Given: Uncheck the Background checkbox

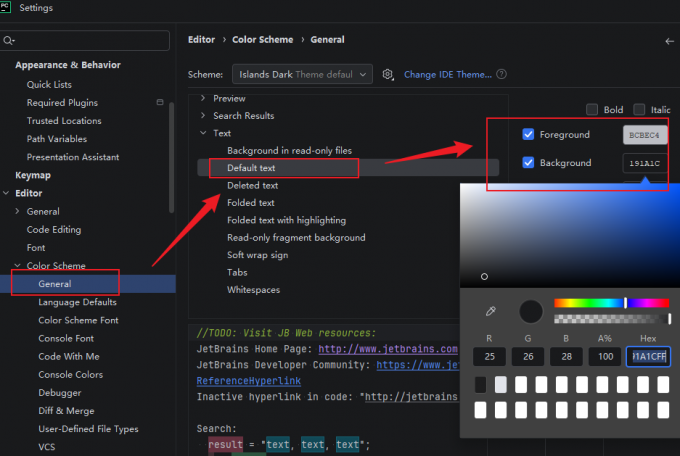Looking at the screenshot, I should pos(528,163).
